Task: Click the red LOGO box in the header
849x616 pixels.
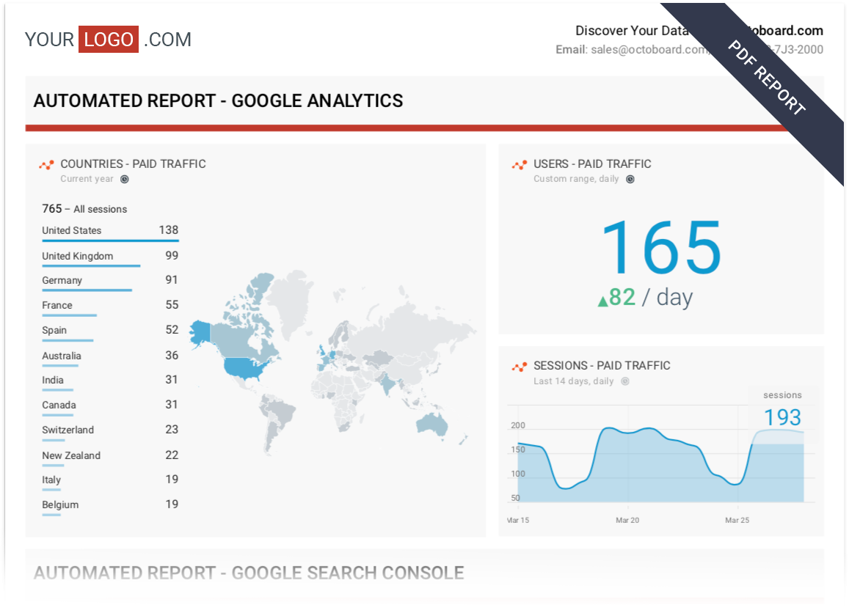Action: coord(109,40)
